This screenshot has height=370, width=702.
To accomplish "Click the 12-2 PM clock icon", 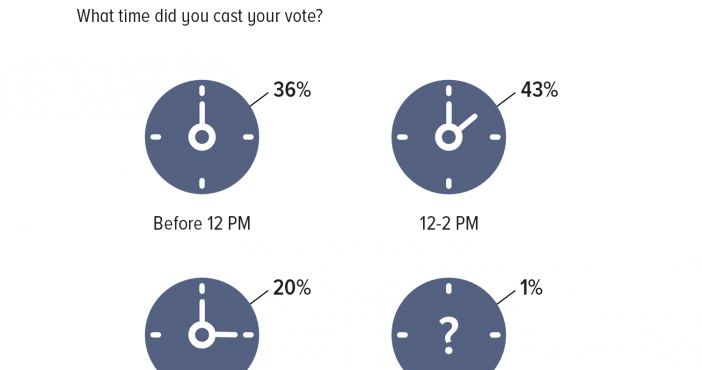I will click(x=449, y=137).
